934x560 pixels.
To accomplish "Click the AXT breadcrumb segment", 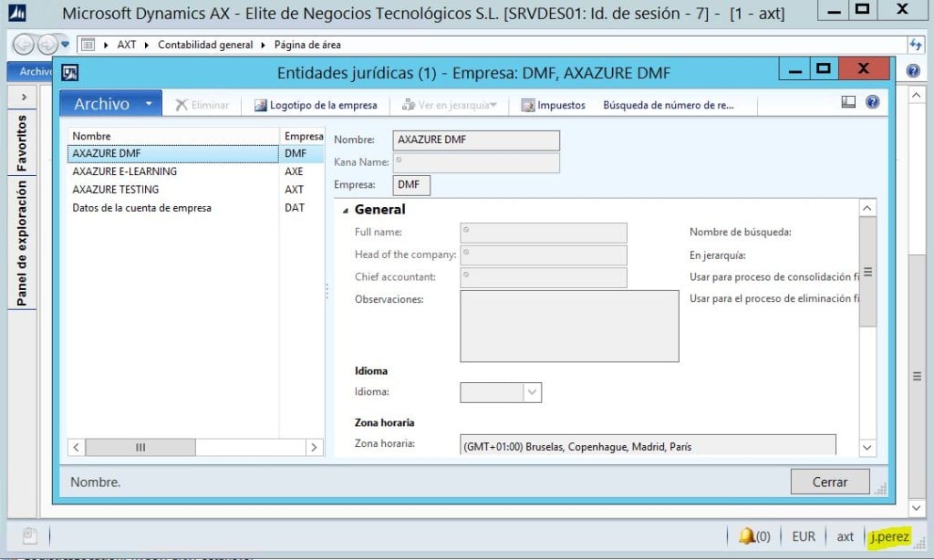I will pos(126,45).
